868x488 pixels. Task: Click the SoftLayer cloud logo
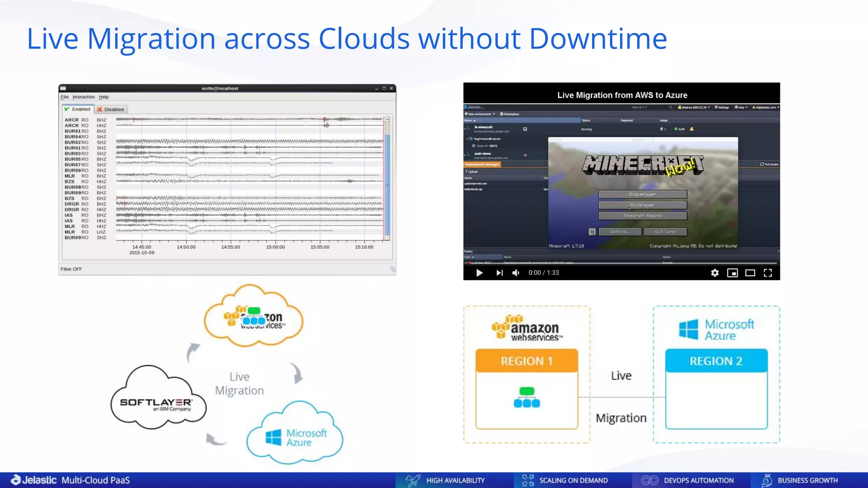pos(158,397)
